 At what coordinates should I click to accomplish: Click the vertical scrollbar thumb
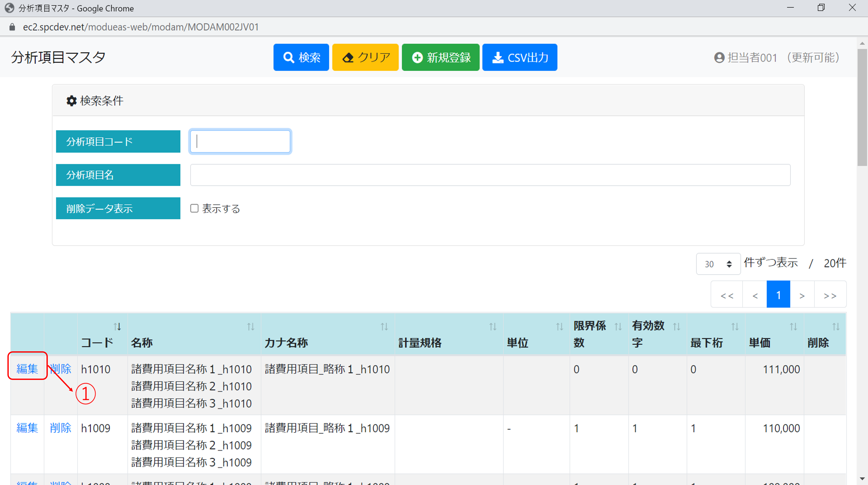pos(862,107)
